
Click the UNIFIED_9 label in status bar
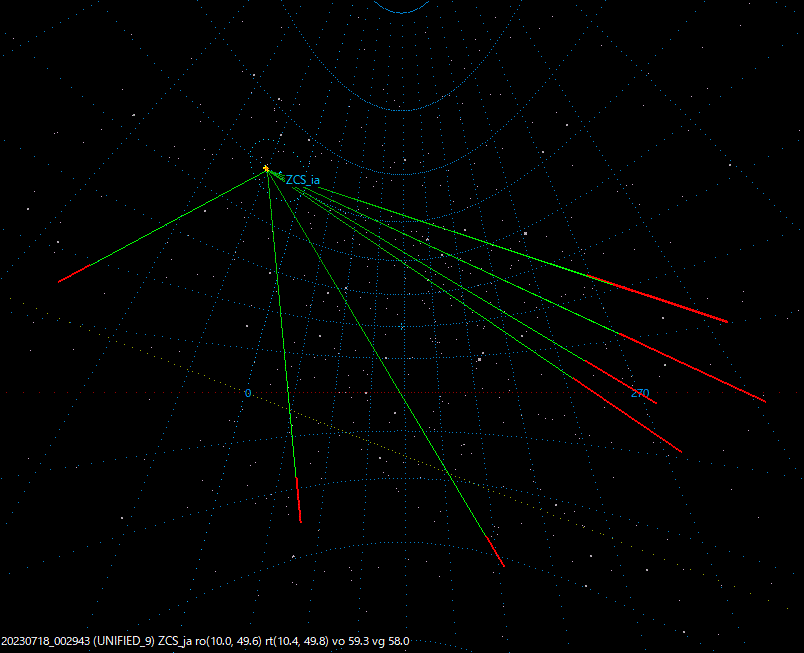click(x=122, y=638)
